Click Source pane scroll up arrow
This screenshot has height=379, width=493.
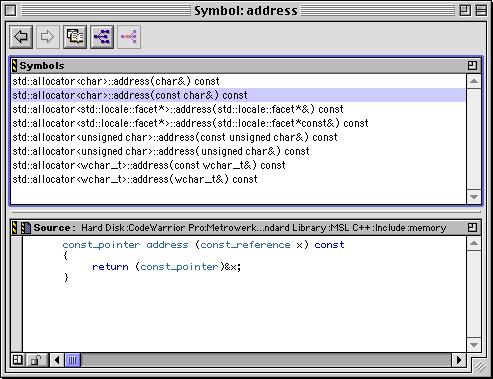(474, 243)
